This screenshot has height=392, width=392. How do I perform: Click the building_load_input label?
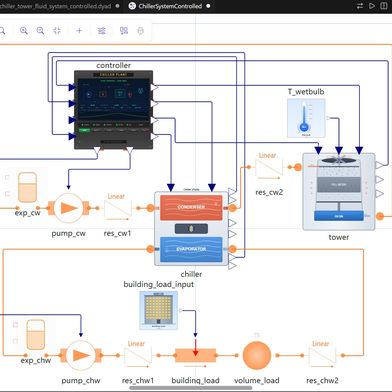pyautogui.click(x=159, y=284)
